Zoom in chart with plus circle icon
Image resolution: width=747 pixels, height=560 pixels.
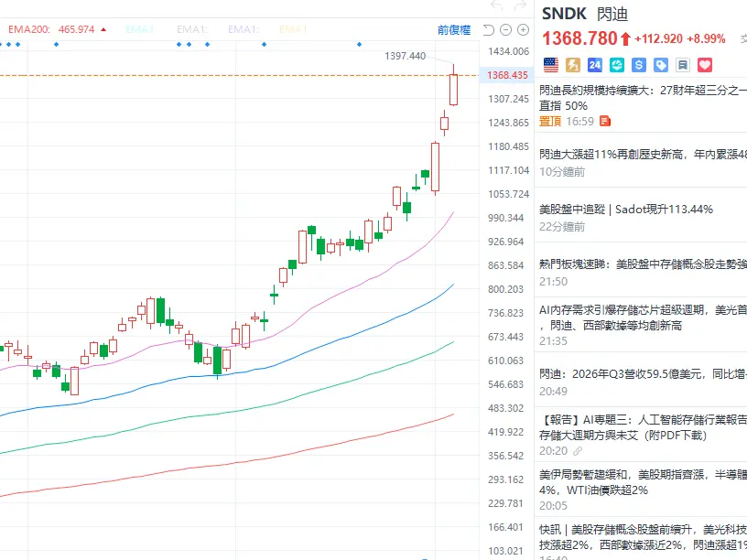click(x=523, y=30)
